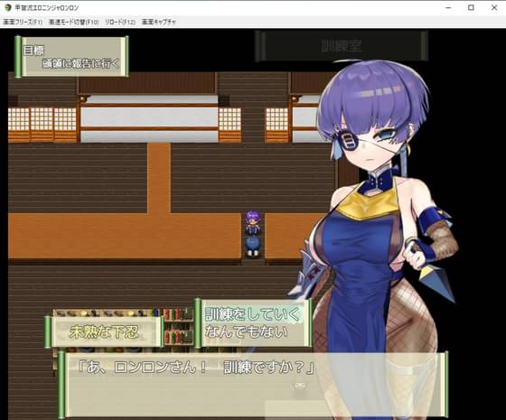
Task: Click the 未熟な下忍 speaker name plate
Action: click(x=104, y=331)
